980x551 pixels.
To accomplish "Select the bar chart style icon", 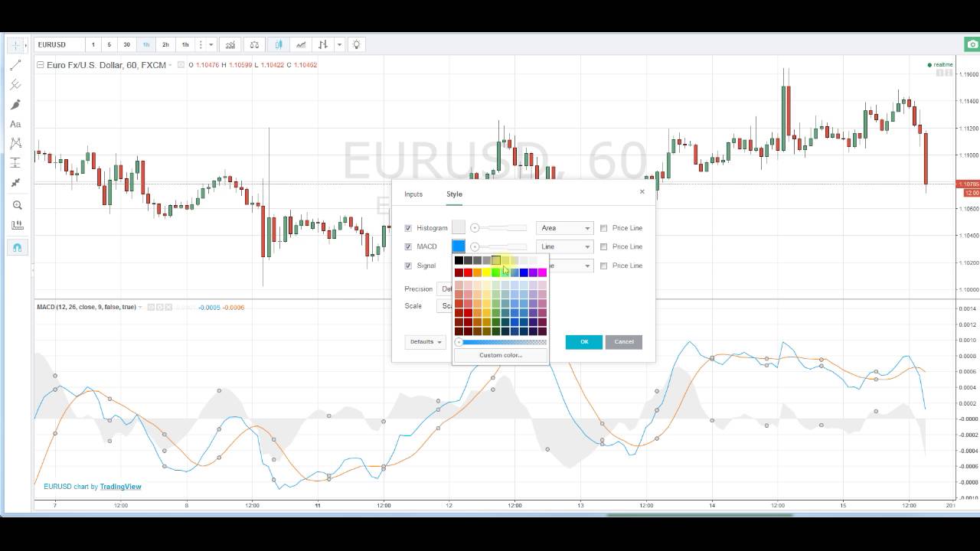I will [x=323, y=44].
